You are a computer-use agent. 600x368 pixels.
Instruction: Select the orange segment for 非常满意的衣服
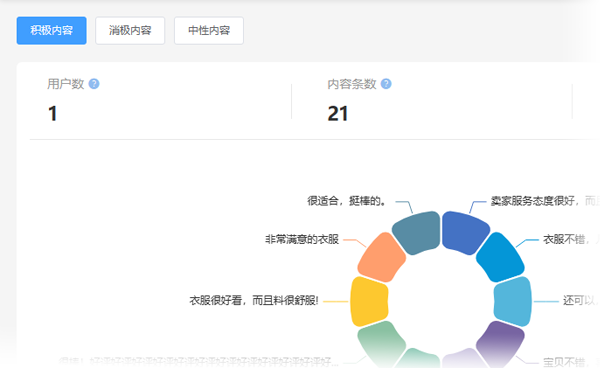pos(382,257)
